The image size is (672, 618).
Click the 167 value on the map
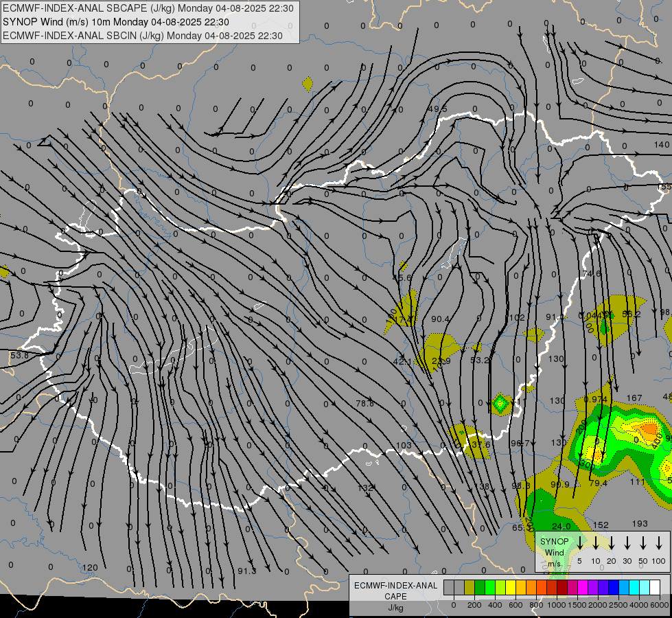(x=634, y=398)
